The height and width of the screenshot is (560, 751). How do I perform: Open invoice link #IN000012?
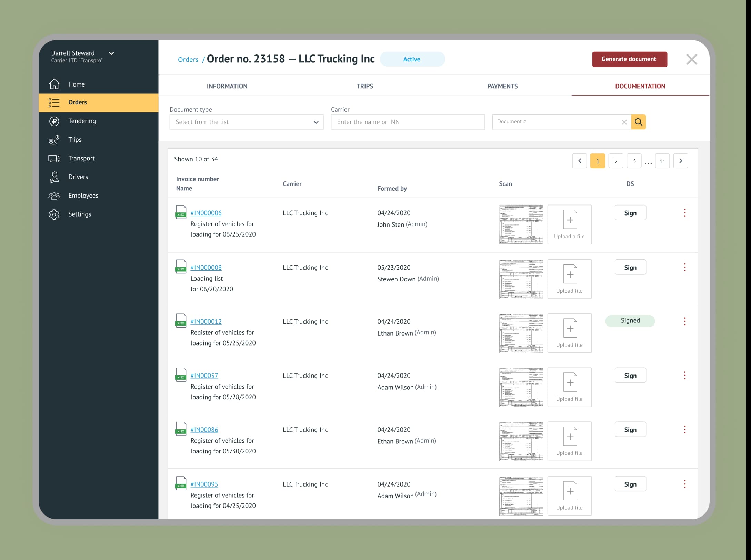(206, 322)
